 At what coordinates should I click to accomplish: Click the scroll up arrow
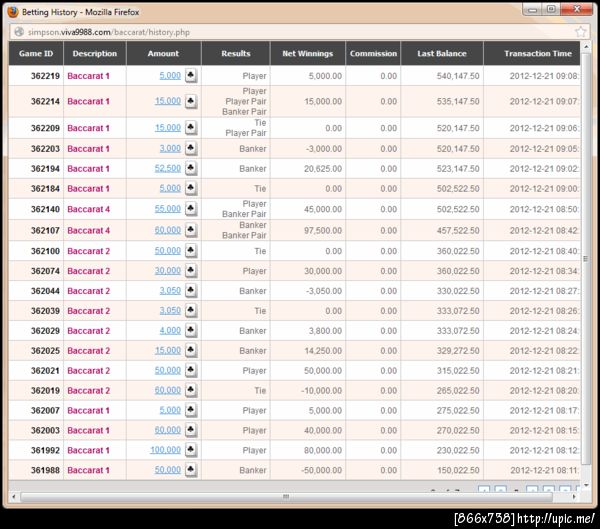(x=585, y=47)
